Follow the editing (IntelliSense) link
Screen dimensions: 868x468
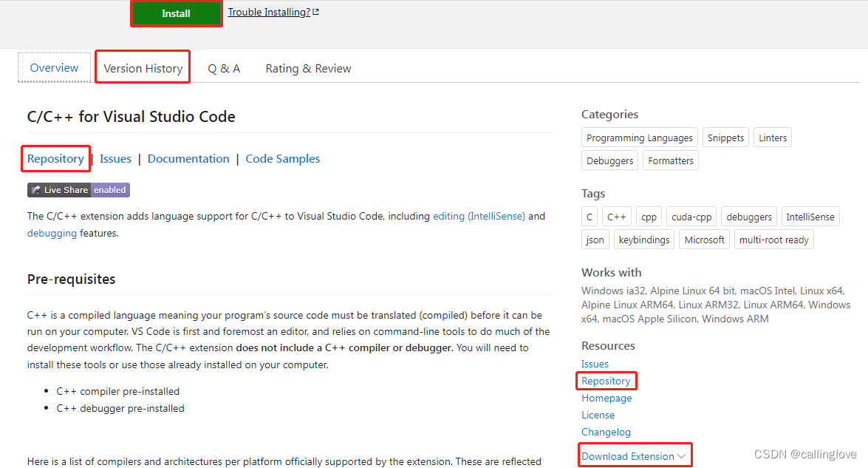coord(479,216)
